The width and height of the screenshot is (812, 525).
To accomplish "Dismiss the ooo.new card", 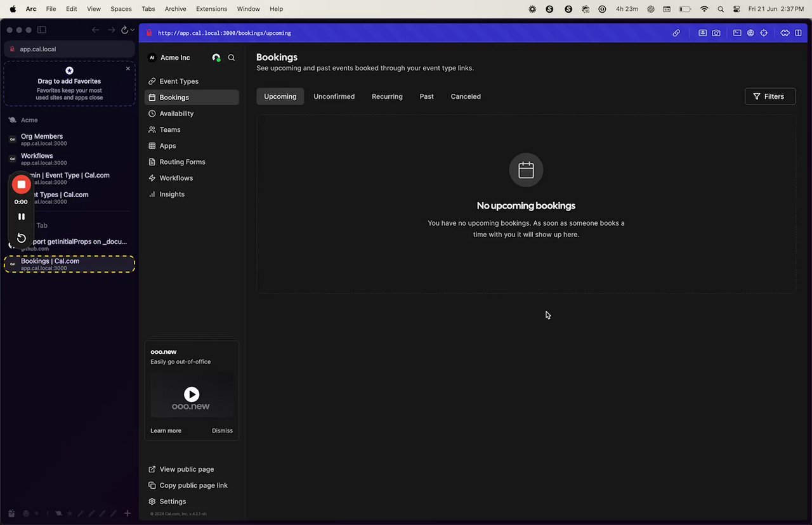I will coord(222,431).
